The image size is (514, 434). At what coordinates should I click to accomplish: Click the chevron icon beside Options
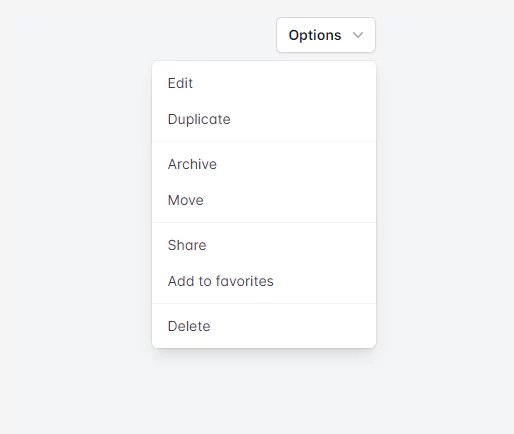click(x=358, y=35)
